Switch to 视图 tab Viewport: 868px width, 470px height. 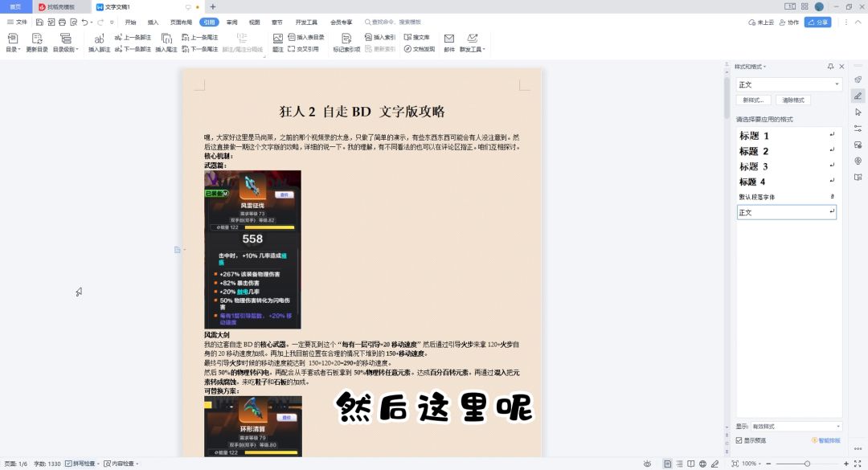tap(255, 22)
